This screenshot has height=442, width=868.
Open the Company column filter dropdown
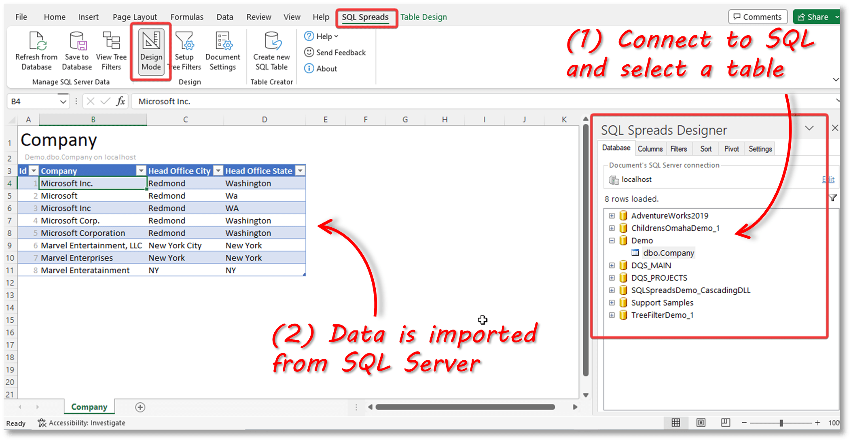click(141, 170)
